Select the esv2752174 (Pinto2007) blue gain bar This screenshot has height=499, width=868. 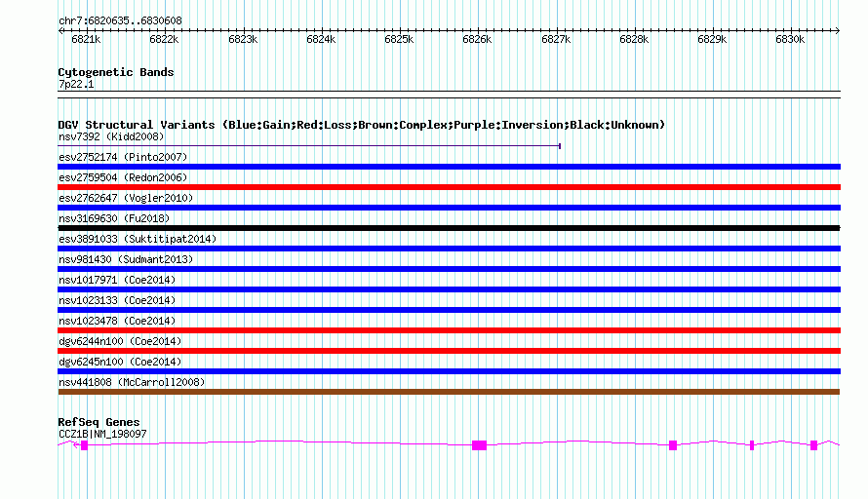(449, 167)
